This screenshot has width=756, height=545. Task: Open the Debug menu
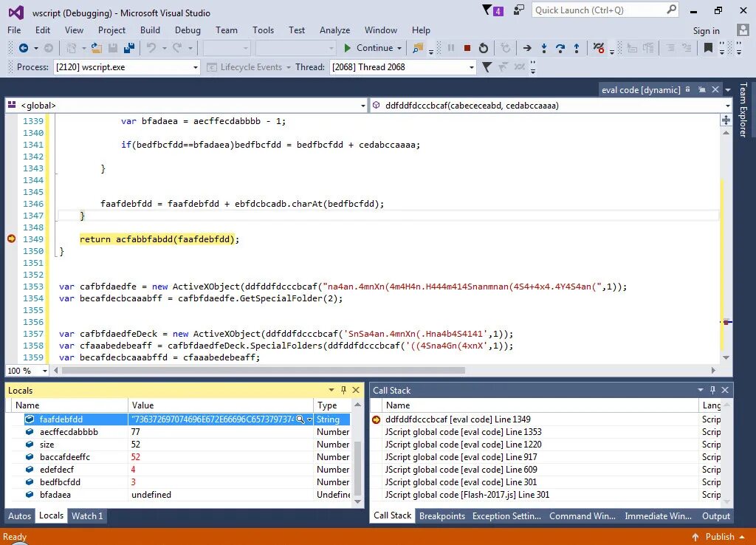(188, 30)
